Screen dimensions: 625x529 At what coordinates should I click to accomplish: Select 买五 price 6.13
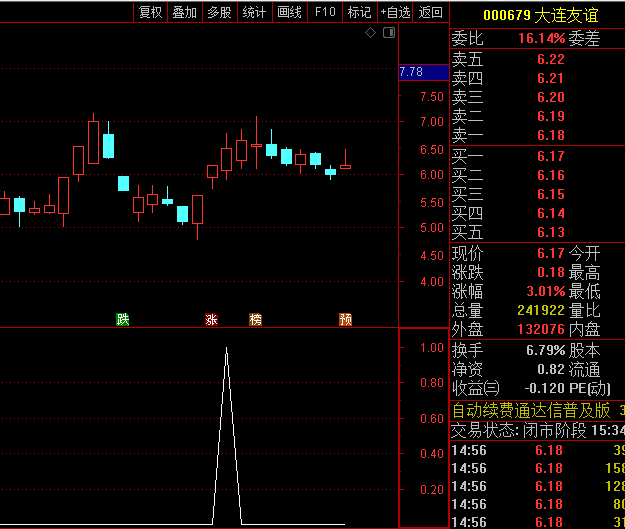pyautogui.click(x=551, y=232)
